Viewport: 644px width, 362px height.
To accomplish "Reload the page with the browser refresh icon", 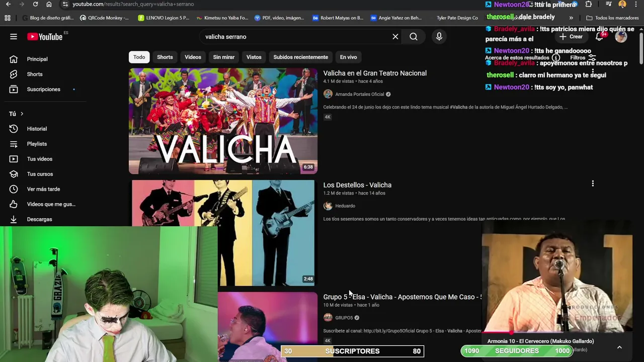I will 35,4.
